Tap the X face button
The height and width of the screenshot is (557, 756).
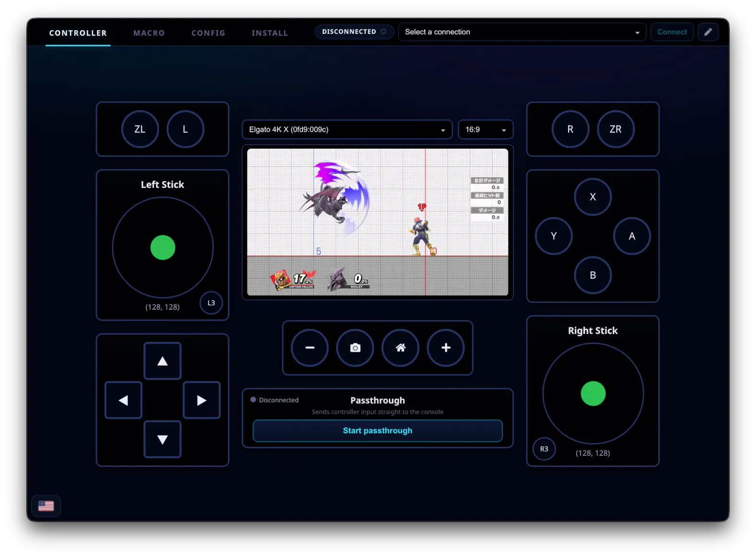click(x=593, y=197)
